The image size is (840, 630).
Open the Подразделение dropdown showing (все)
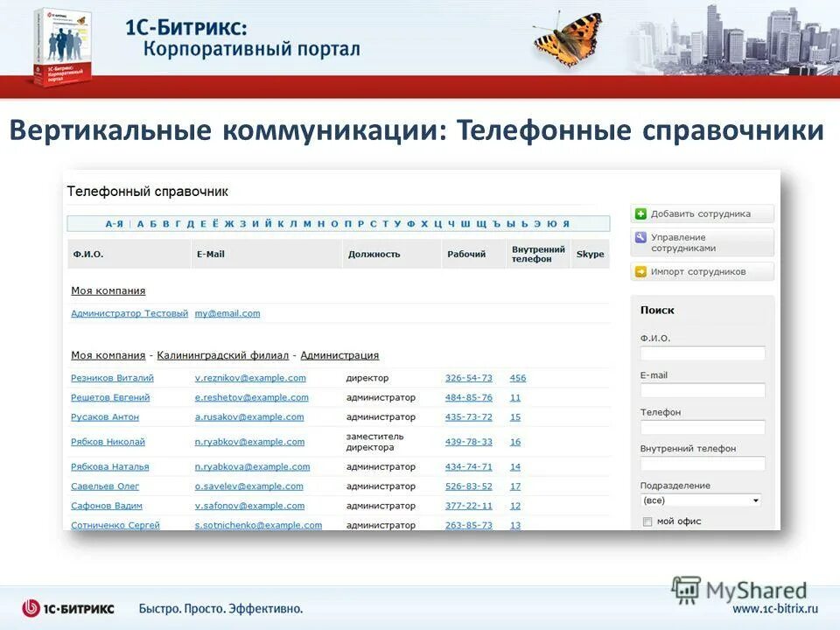pos(700,500)
